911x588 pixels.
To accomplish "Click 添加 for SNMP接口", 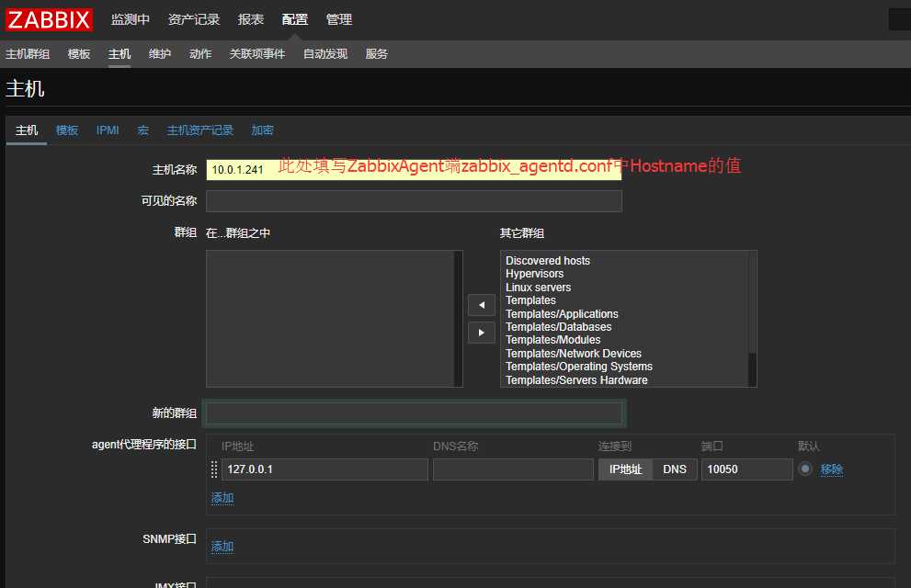I will pos(222,547).
